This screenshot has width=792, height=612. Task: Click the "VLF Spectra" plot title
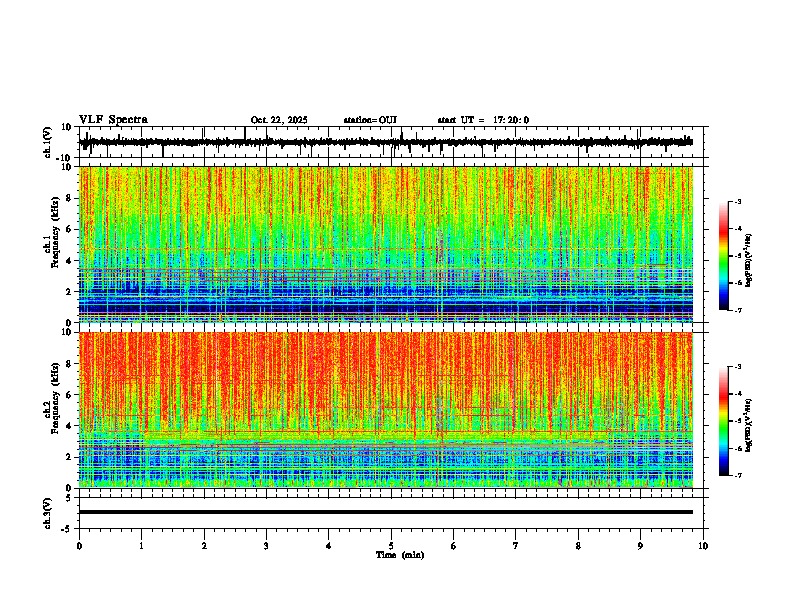coord(113,120)
